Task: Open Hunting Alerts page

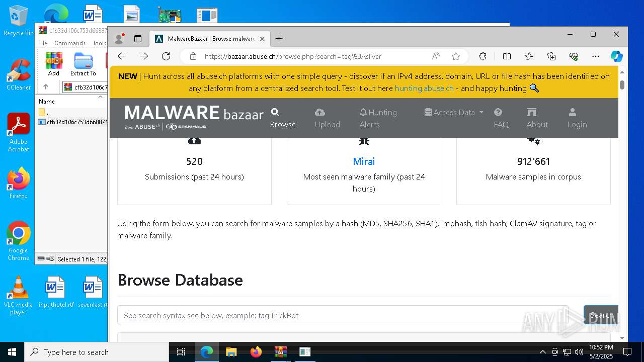Action: 378,118
